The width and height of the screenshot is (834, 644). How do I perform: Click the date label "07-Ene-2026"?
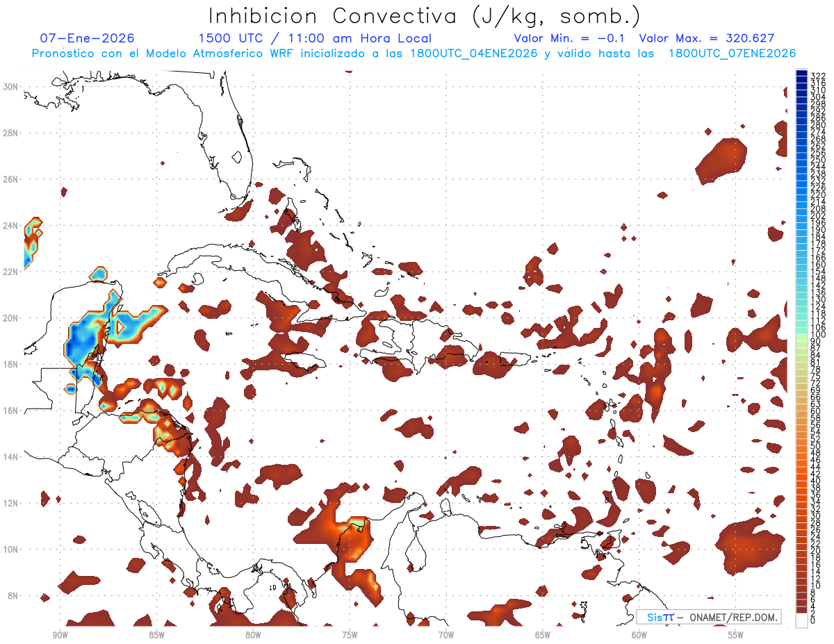(87, 38)
